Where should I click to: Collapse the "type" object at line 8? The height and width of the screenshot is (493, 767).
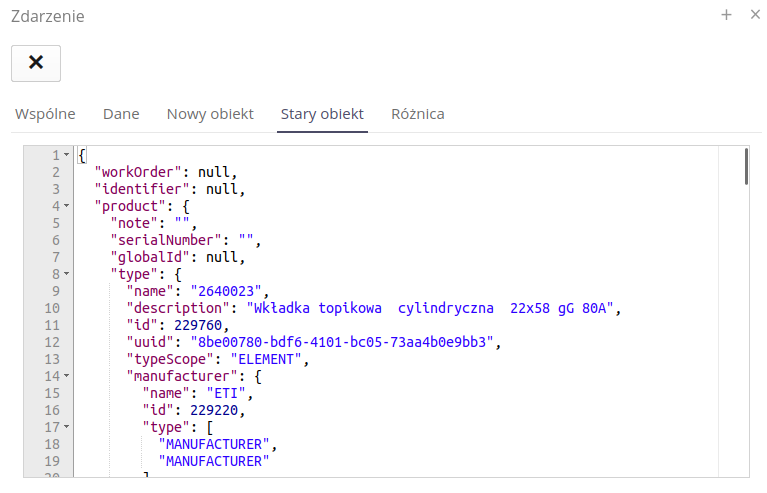click(66, 274)
